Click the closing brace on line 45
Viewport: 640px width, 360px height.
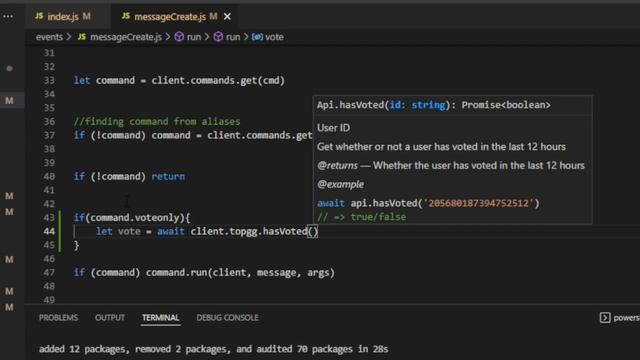tap(76, 245)
